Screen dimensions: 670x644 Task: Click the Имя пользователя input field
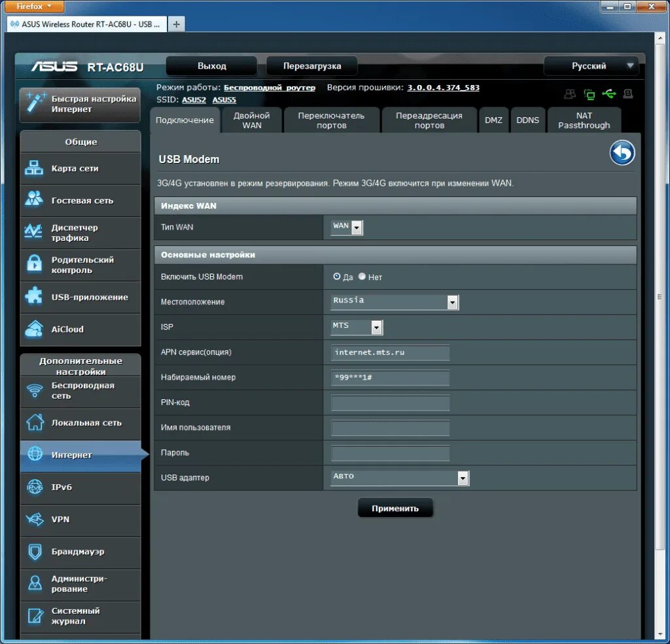(390, 428)
